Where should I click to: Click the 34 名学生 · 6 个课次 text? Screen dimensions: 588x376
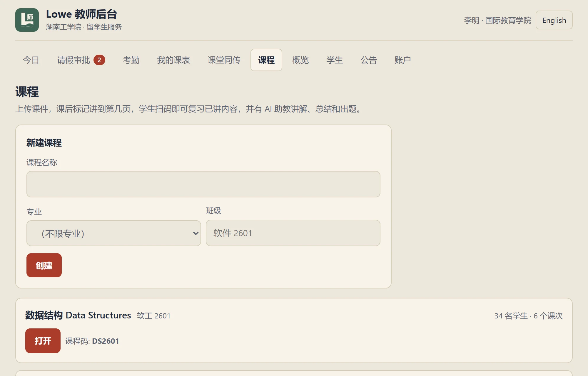(x=528, y=316)
